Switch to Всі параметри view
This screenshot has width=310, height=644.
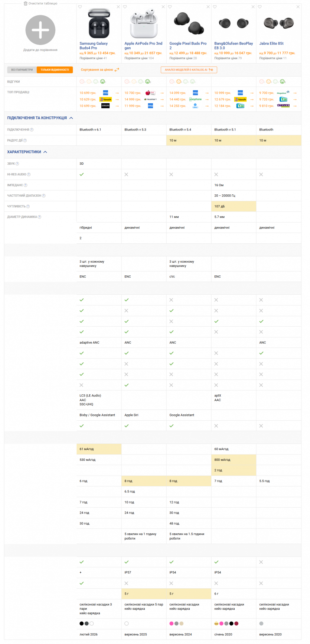pyautogui.click(x=22, y=70)
